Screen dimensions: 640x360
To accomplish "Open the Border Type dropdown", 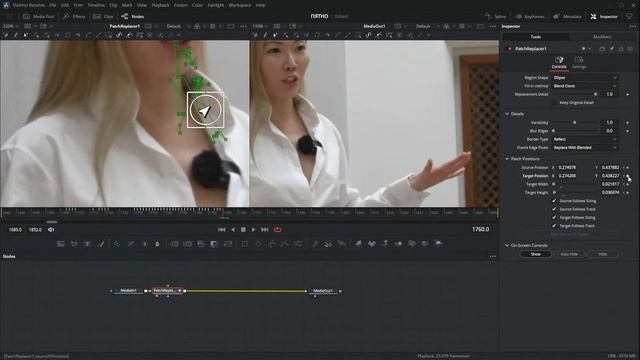I will [585, 139].
